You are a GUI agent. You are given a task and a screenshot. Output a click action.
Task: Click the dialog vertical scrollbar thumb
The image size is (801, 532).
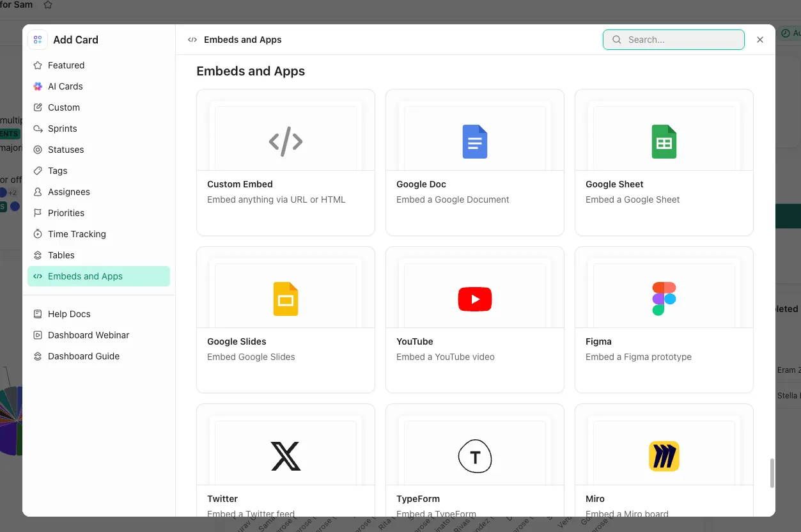pos(772,473)
